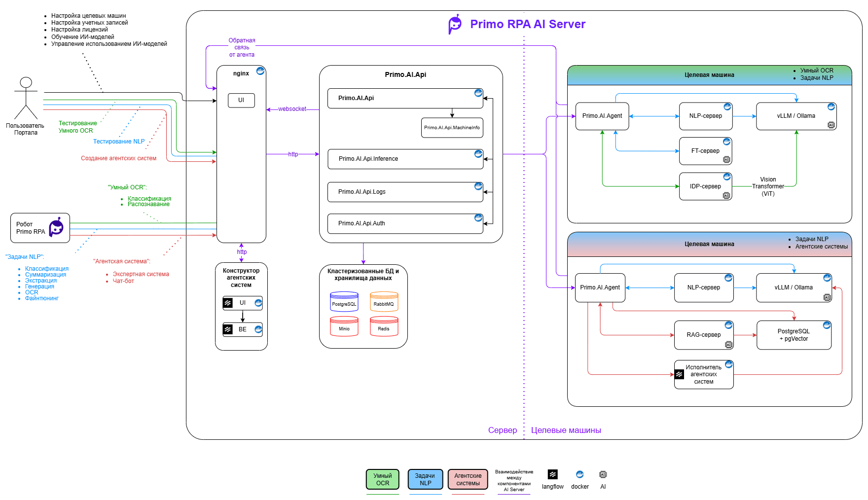
Task: Click the Файнтюнинг list item
Action: pyautogui.click(x=42, y=298)
